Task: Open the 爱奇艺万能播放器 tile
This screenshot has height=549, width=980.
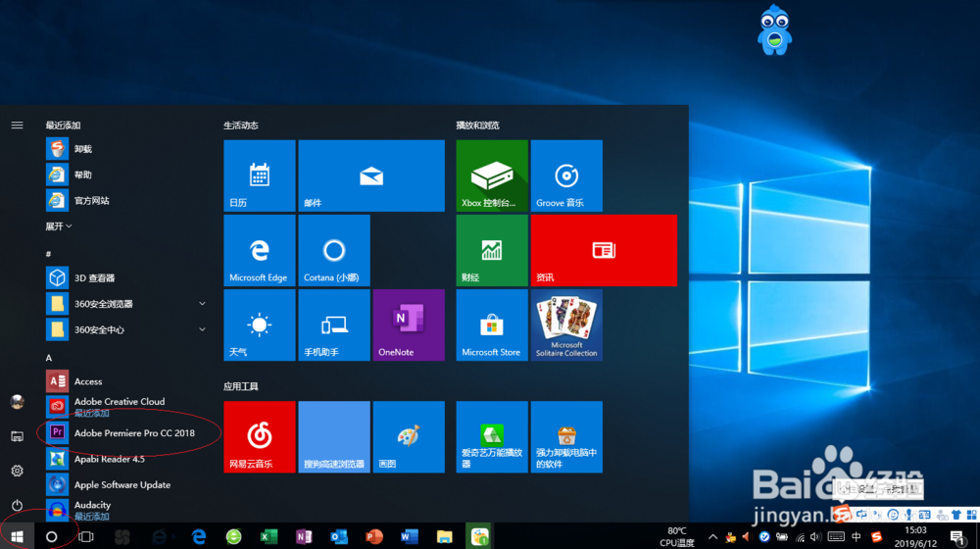Action: coord(492,436)
